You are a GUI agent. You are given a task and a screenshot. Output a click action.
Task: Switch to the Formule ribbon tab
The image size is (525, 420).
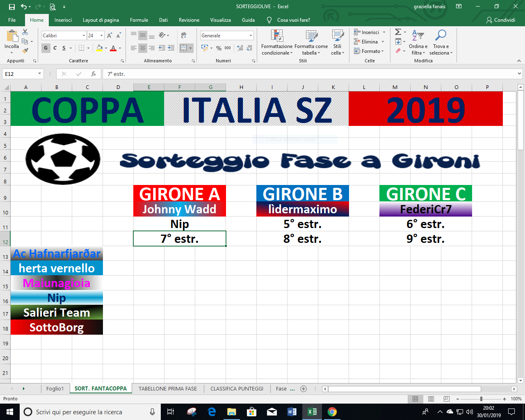coord(139,20)
